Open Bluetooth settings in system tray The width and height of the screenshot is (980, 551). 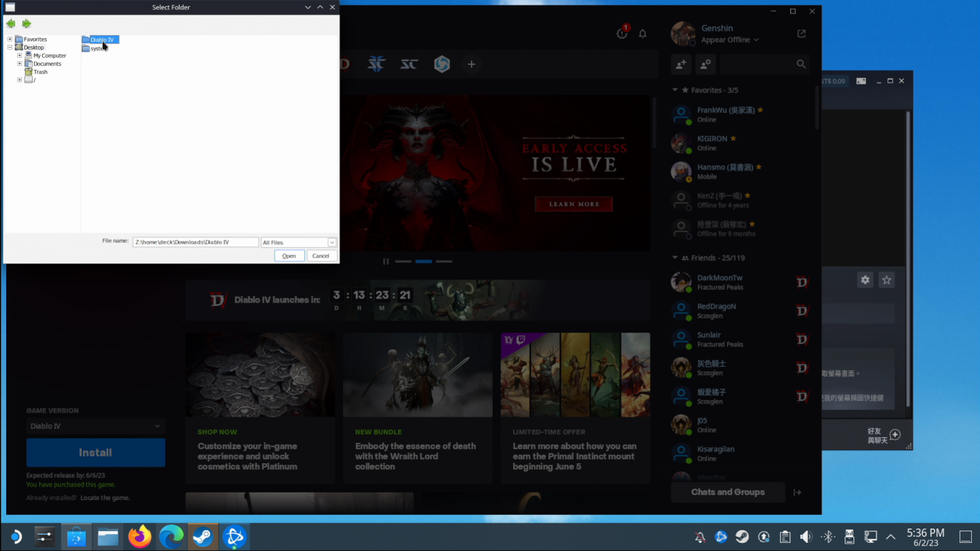(828, 537)
